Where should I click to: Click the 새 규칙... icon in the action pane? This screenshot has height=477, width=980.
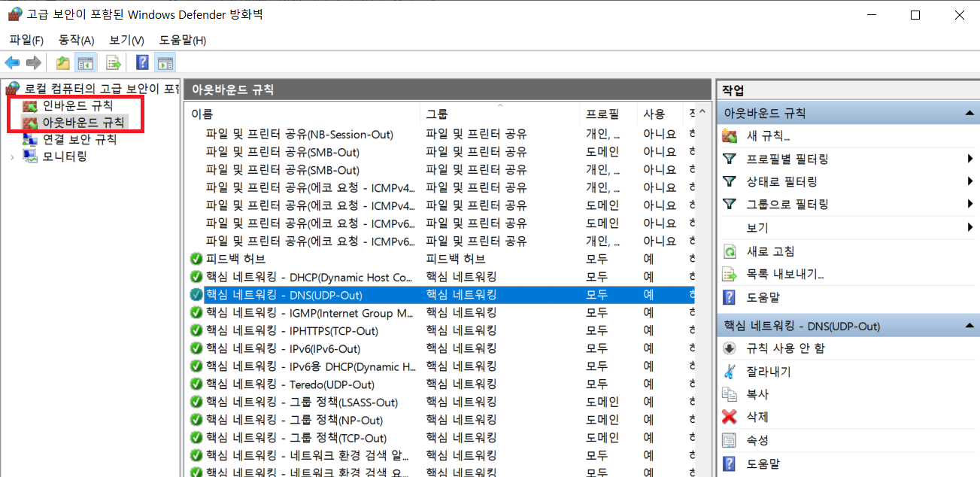[x=730, y=136]
